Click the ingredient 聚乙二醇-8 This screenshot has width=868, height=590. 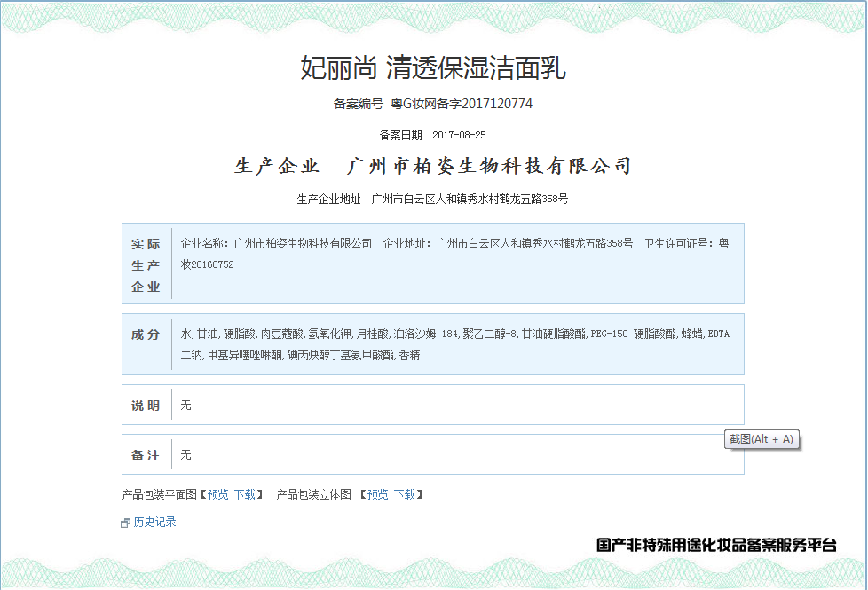[x=490, y=334]
